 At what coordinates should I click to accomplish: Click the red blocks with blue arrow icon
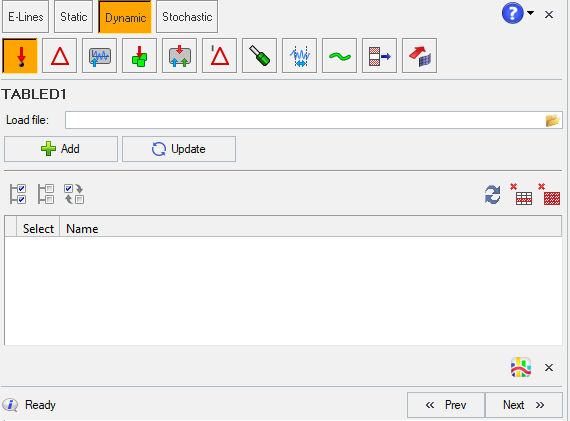[380, 56]
